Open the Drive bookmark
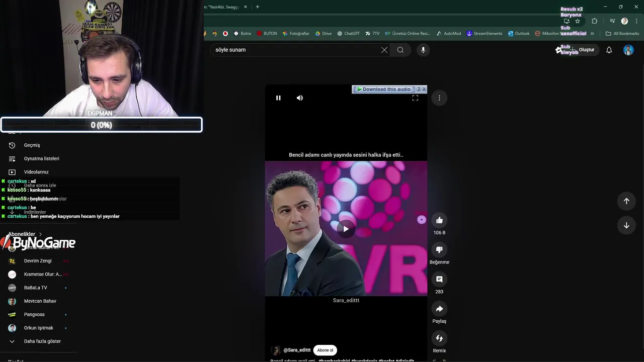 (323, 34)
